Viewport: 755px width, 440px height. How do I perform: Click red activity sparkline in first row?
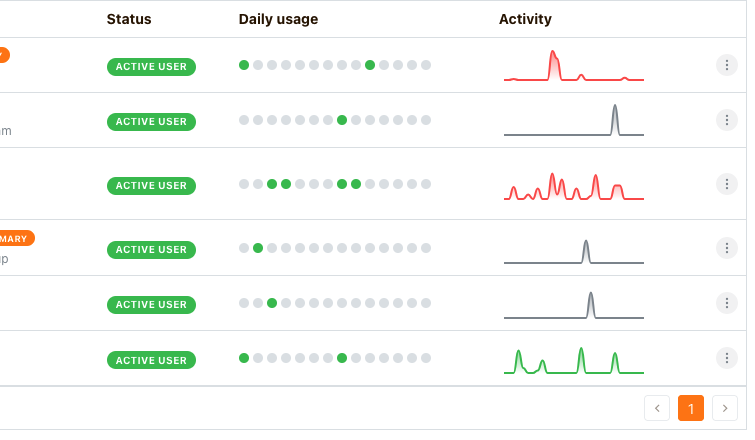573,66
